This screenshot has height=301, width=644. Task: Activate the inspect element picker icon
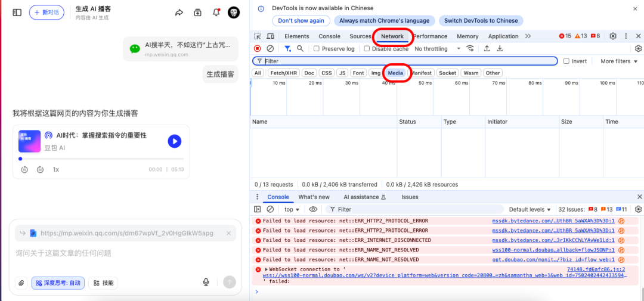click(x=258, y=36)
